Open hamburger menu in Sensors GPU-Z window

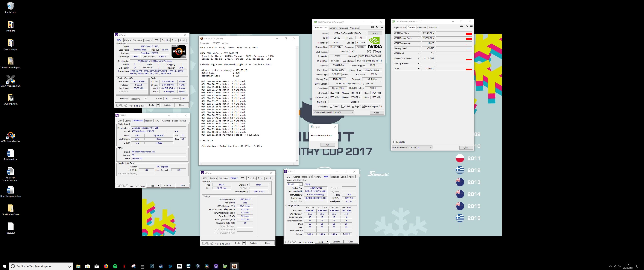[x=471, y=27]
